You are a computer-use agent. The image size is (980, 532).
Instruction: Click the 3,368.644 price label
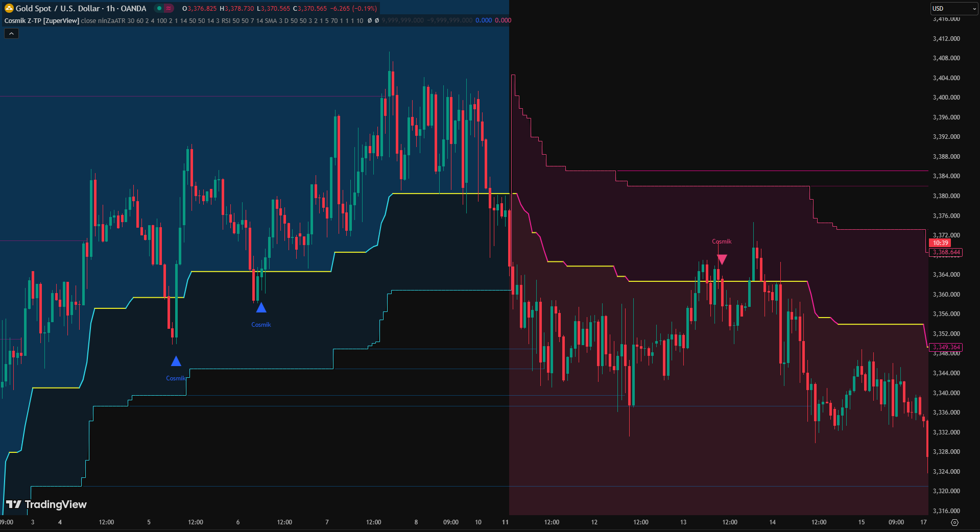[946, 252]
